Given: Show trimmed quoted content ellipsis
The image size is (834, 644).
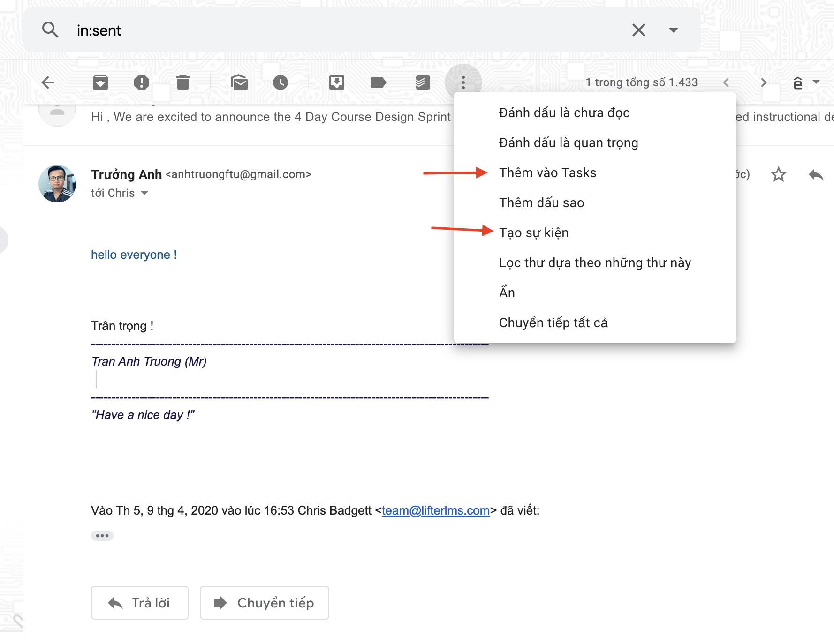Looking at the screenshot, I should pyautogui.click(x=102, y=536).
